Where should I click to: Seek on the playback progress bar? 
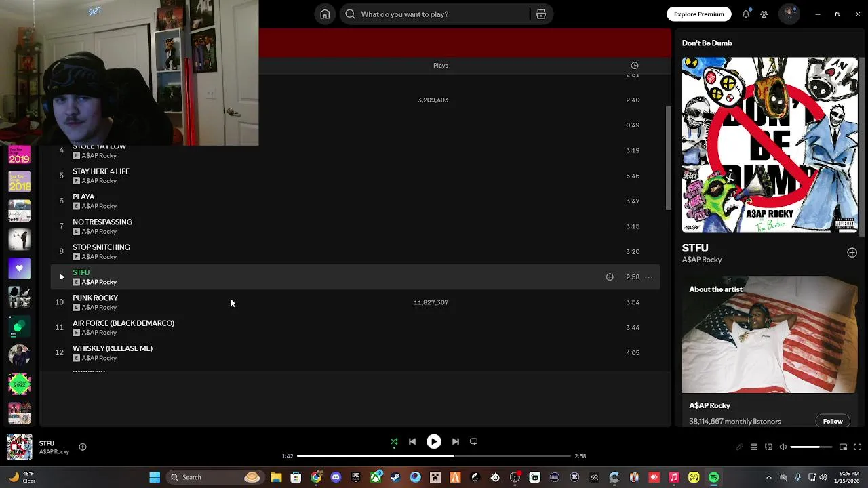pos(434,456)
